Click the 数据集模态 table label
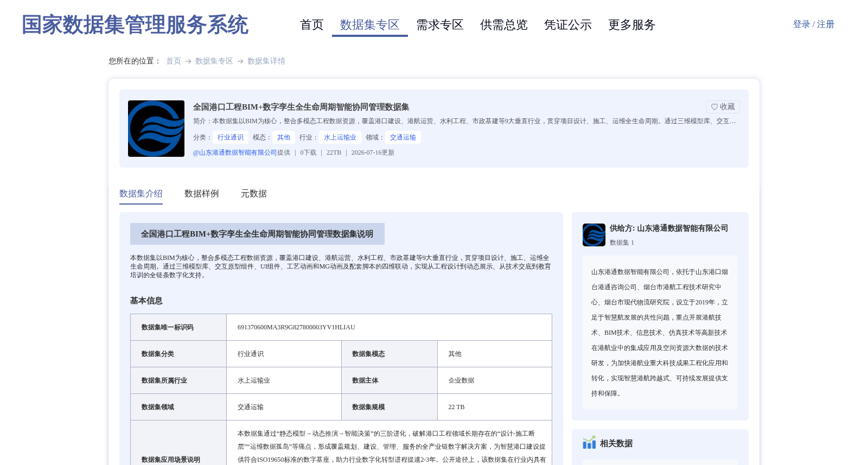Screen dimensions: 868x465 tap(368, 354)
